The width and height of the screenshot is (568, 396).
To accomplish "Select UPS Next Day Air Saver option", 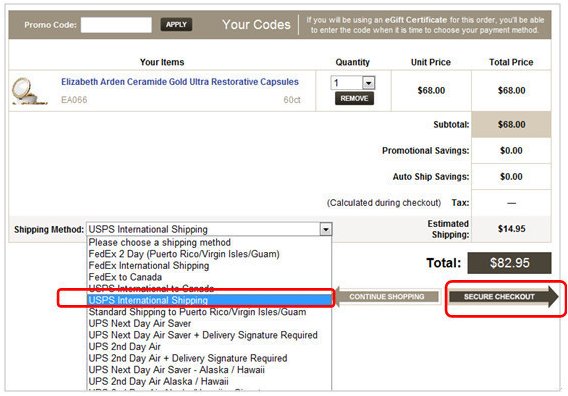I will tap(209, 323).
